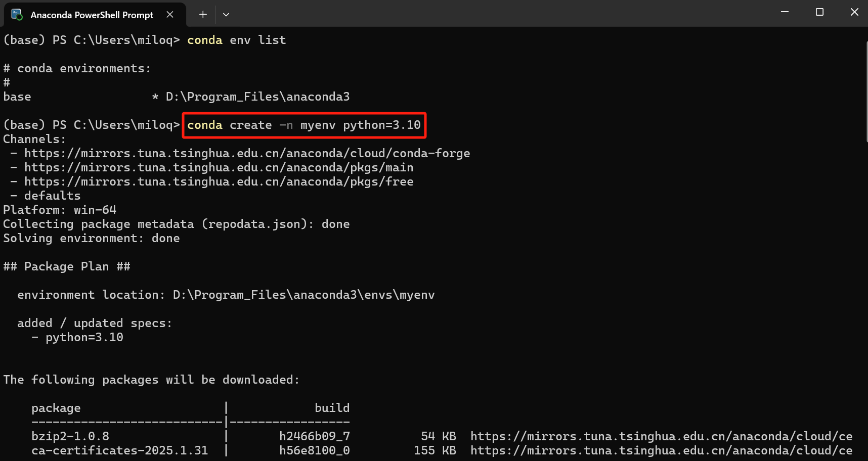Click the Anaconda PowerShell Prompt tab icon
The height and width of the screenshot is (461, 868).
tap(17, 15)
